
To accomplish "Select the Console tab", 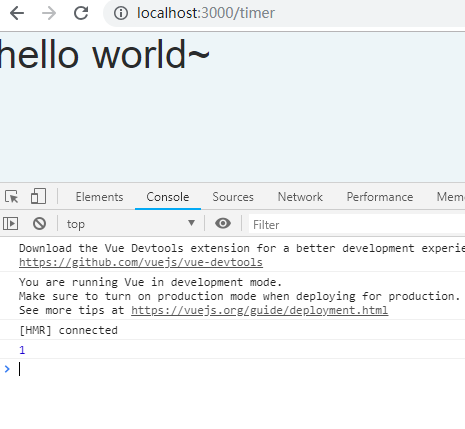I will click(168, 197).
